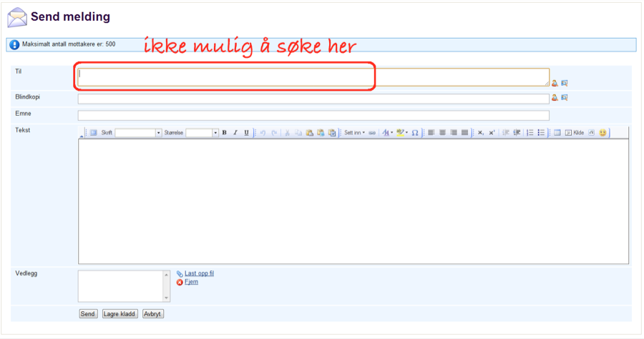Click in the Til recipients field
Image resolution: width=644 pixels, height=339 pixels.
tap(313, 77)
